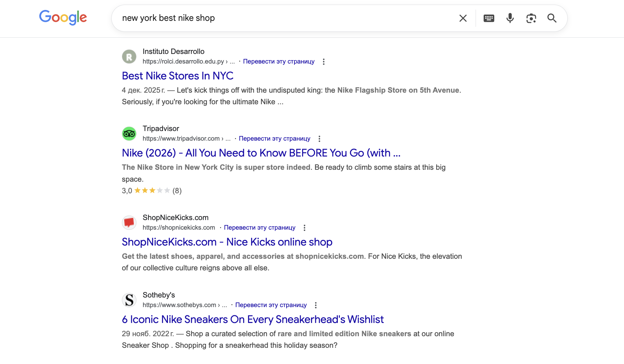This screenshot has width=624, height=364.
Task: Activate voice search with the microphone icon
Action: click(x=510, y=18)
